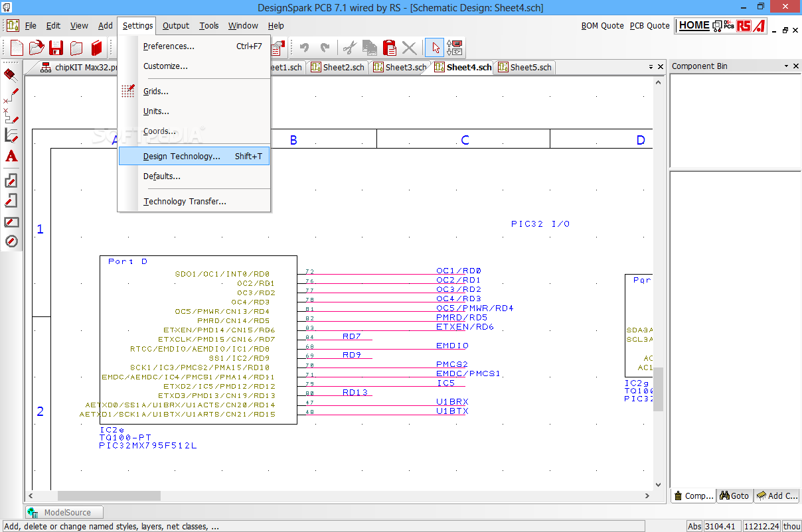802x532 pixels.
Task: Open document tab list dropdown arrow
Action: [x=651, y=67]
